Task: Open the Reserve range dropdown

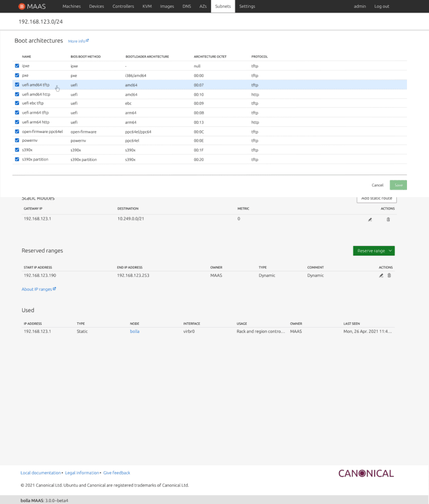Action: pyautogui.click(x=374, y=251)
